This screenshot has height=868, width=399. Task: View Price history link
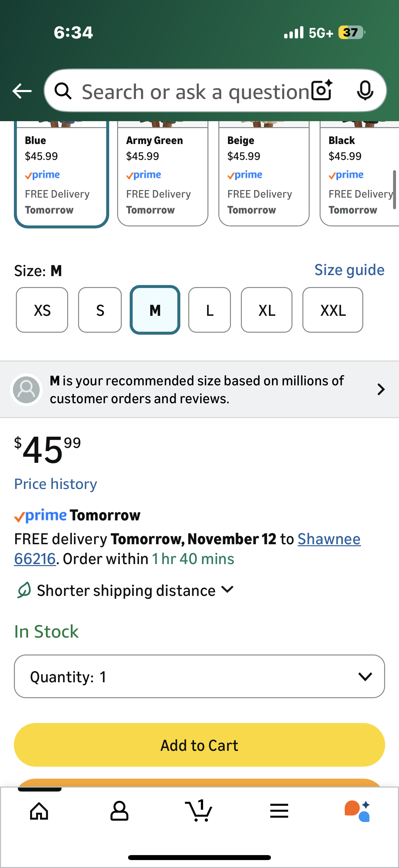click(x=56, y=484)
